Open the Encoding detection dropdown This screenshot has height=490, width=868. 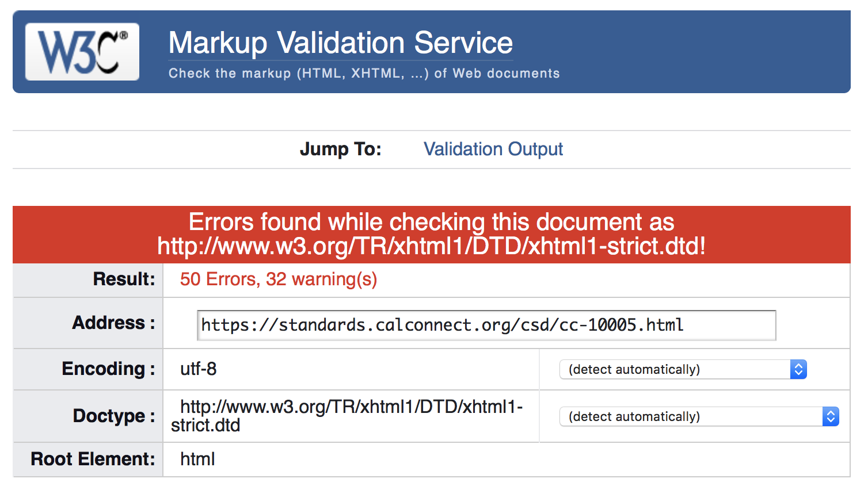click(679, 369)
